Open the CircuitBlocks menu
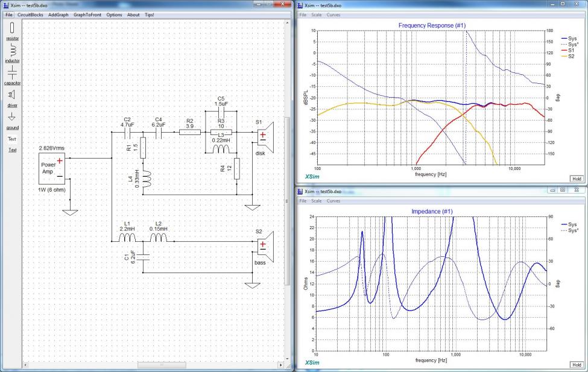 pyautogui.click(x=31, y=14)
